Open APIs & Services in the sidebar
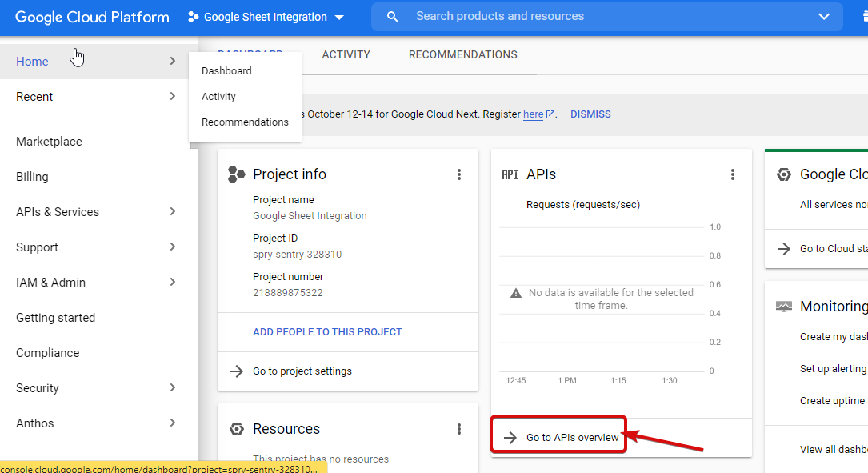This screenshot has width=868, height=473. tap(58, 212)
